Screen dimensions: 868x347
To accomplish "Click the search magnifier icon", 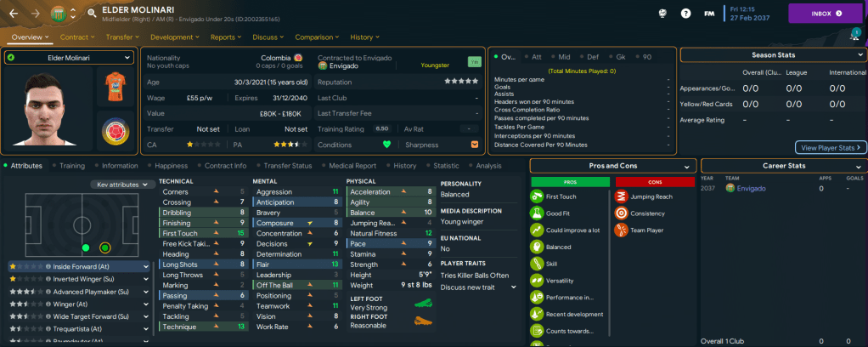I will click(91, 14).
